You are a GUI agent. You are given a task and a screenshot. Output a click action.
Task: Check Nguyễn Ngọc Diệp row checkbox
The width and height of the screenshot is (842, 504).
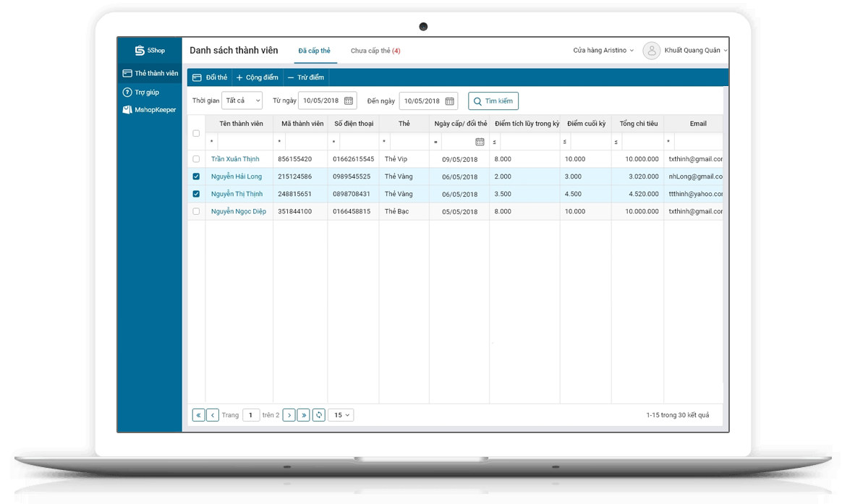pyautogui.click(x=196, y=211)
